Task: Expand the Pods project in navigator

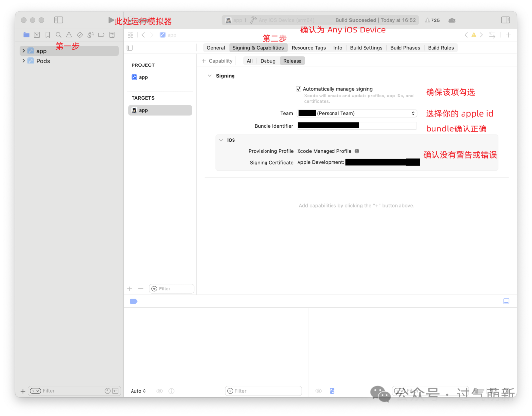Action: [x=24, y=61]
